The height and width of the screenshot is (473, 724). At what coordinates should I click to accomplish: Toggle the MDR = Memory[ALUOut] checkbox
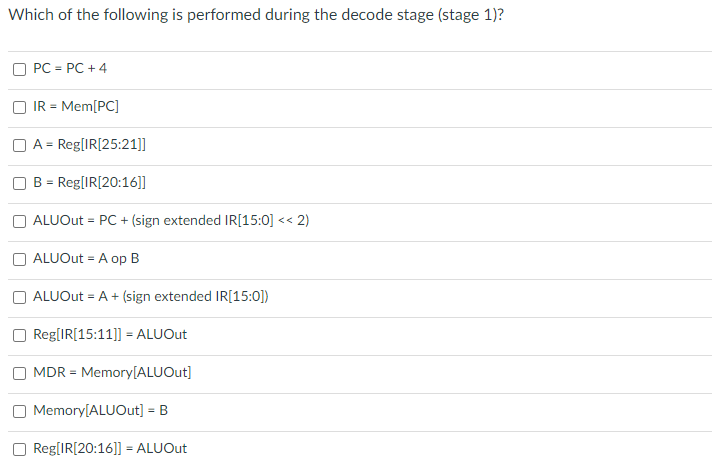click(19, 373)
